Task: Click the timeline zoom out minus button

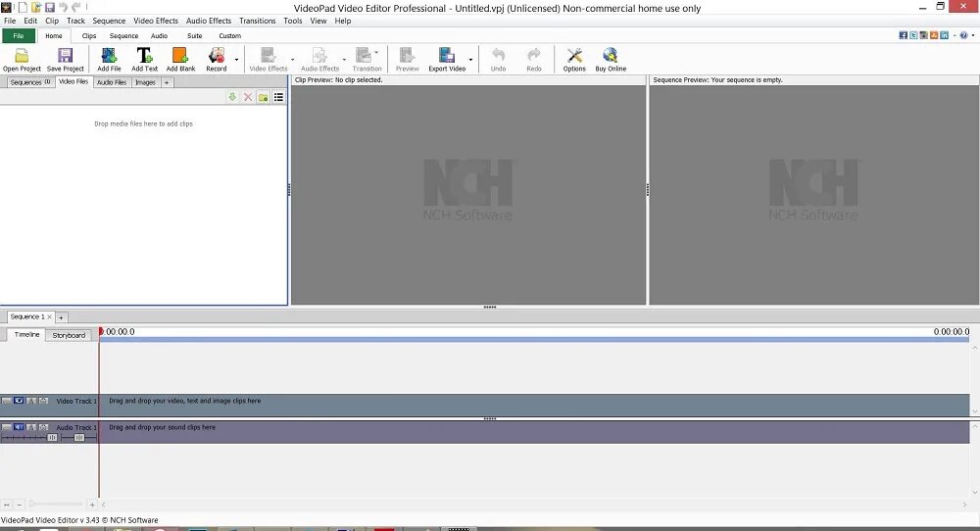Action: (19, 505)
